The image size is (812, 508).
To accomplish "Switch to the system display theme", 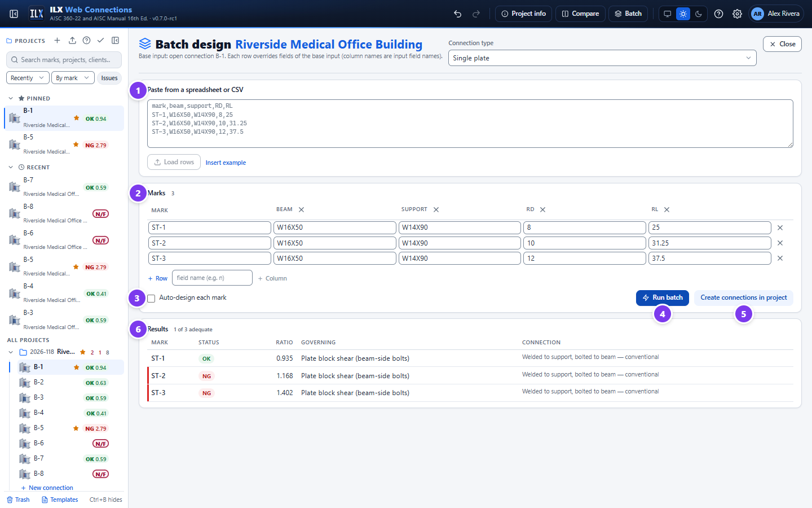I will (668, 14).
